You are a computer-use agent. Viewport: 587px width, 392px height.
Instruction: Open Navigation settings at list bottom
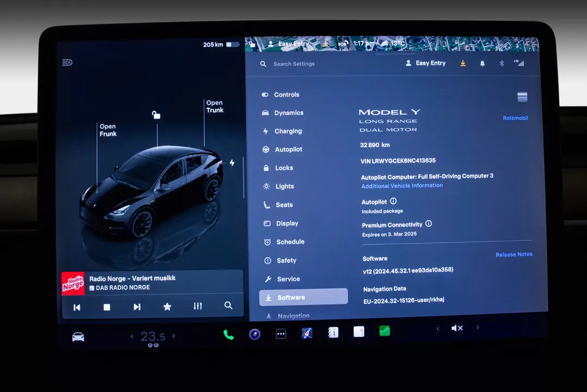point(288,316)
